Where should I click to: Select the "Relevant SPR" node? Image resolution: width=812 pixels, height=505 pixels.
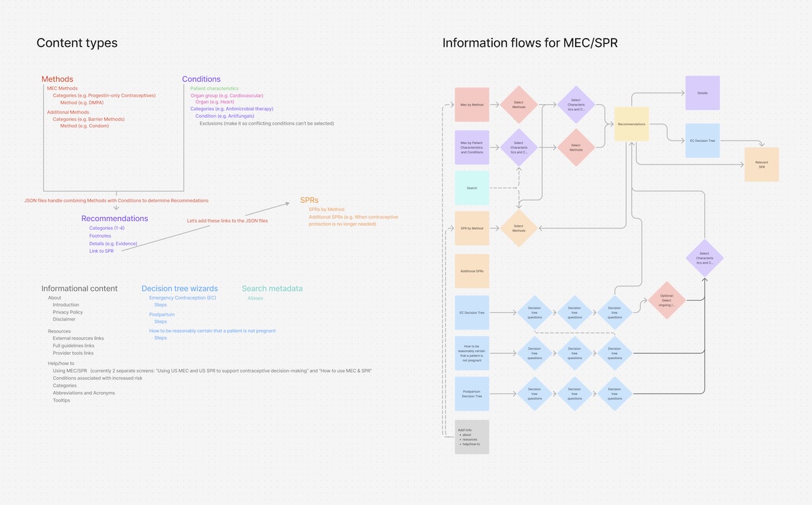[761, 164]
